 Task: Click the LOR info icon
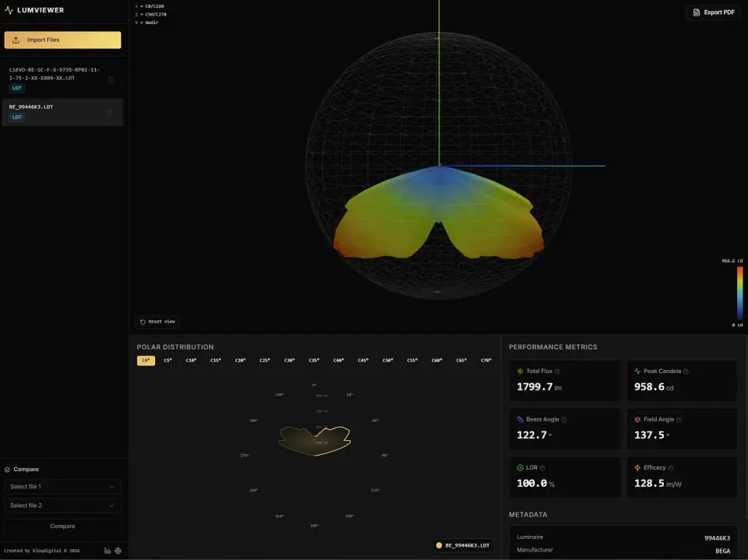[x=542, y=468]
